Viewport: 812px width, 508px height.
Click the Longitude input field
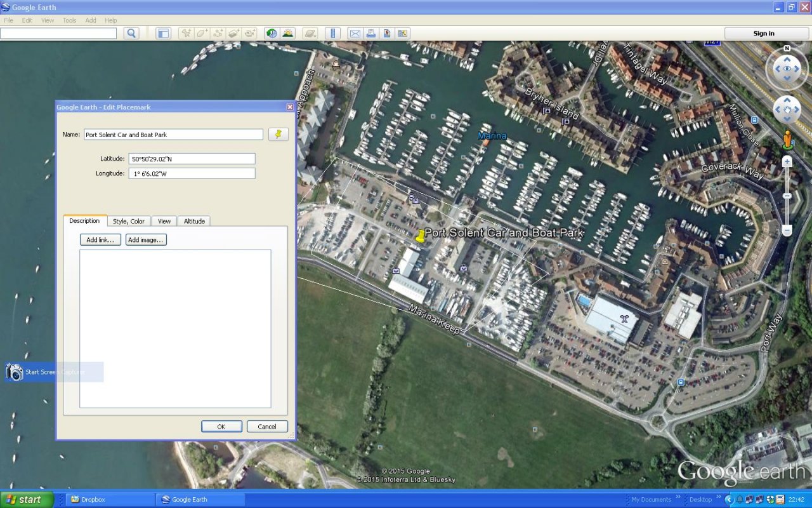[192, 173]
